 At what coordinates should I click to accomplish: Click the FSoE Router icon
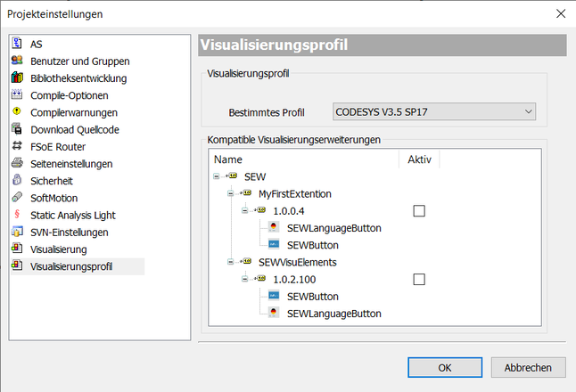point(18,147)
